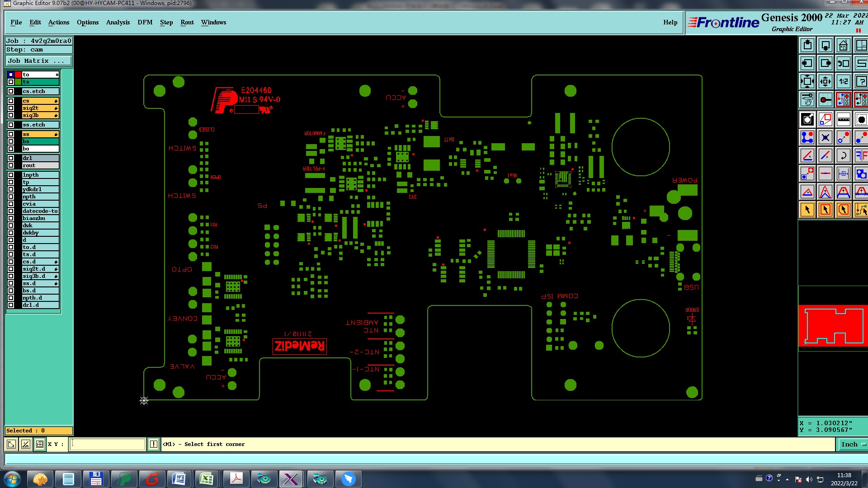The image size is (868, 488).
Task: Select the plain arrow pointer selection icon
Action: point(807,210)
